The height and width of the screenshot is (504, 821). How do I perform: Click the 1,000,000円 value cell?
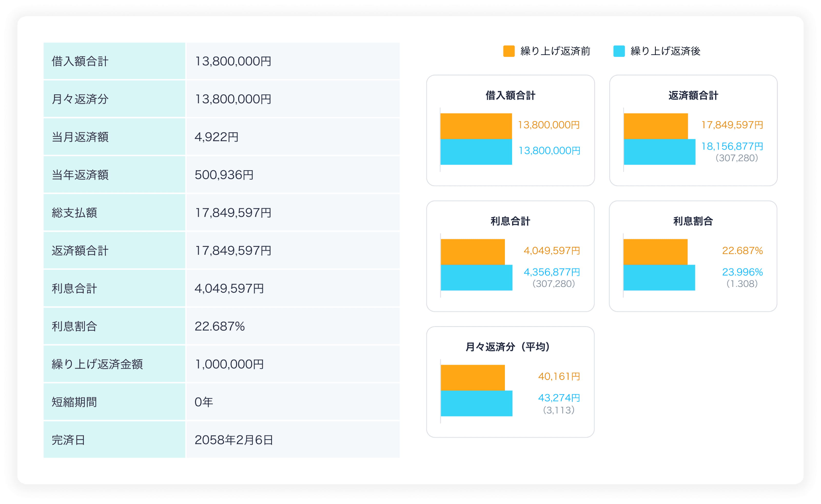click(229, 364)
